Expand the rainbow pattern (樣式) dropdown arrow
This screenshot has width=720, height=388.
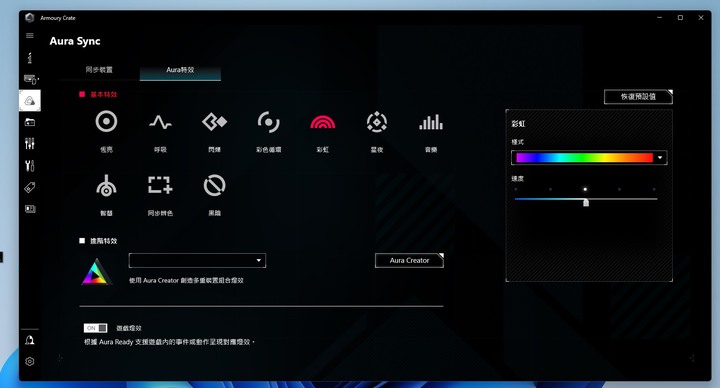[x=660, y=158]
